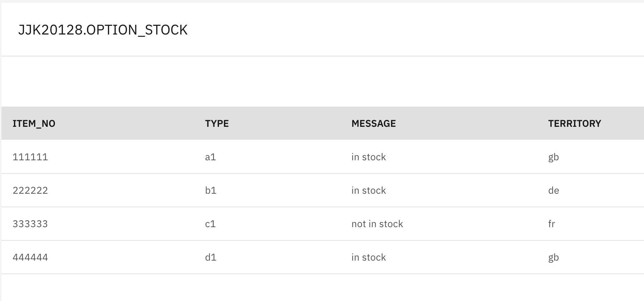Click the territory value 'fr'

point(551,224)
